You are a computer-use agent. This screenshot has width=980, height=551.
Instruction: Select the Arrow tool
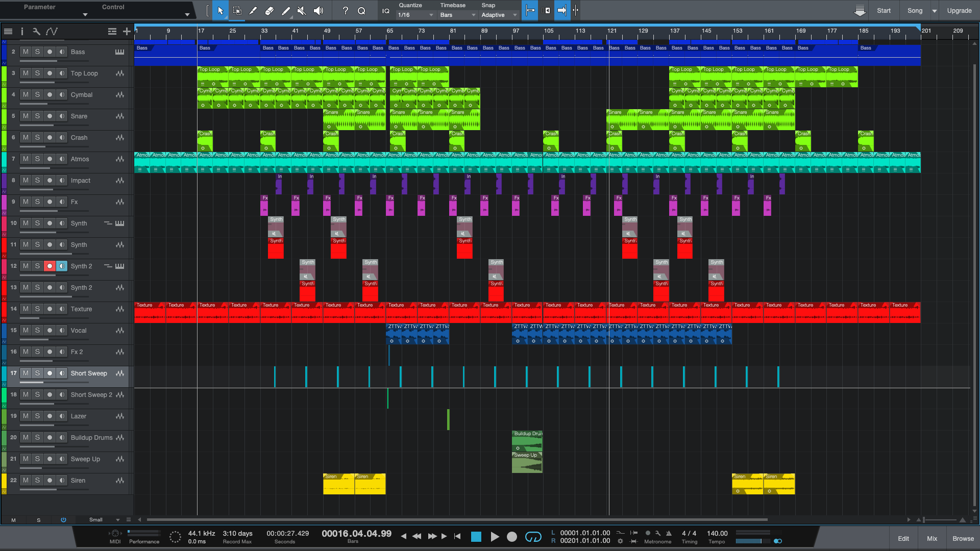click(x=220, y=10)
